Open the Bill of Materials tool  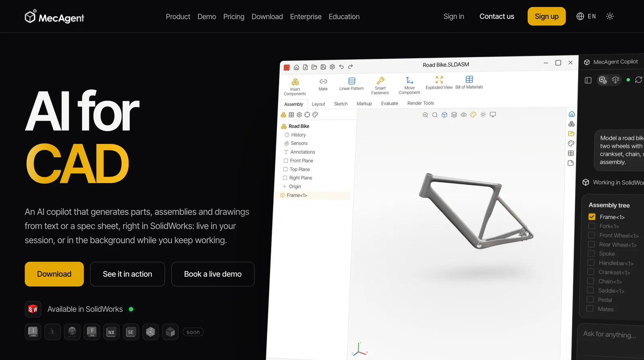pyautogui.click(x=469, y=82)
